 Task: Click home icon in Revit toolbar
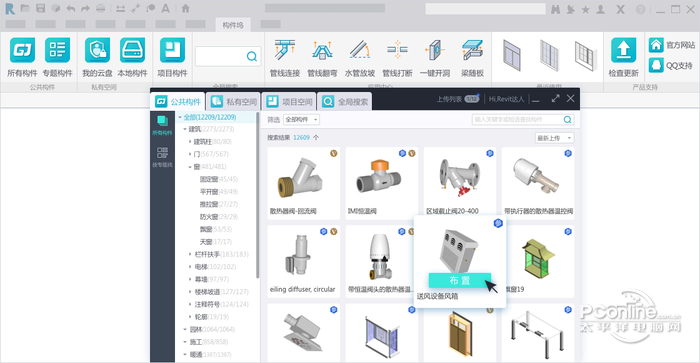coord(186,8)
